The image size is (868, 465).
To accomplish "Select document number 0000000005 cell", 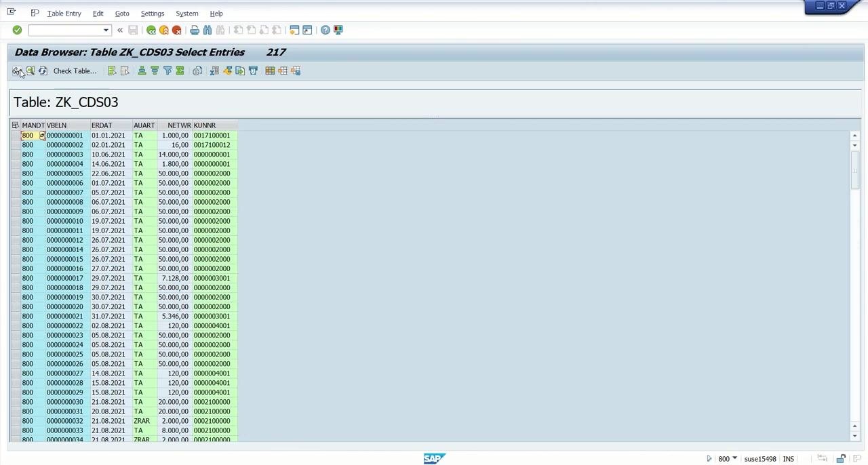I will point(68,174).
